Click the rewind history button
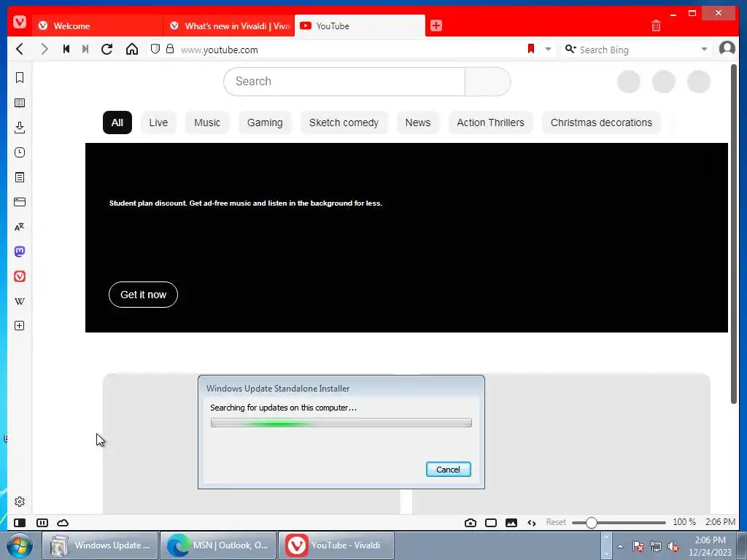747x560 pixels. (66, 49)
